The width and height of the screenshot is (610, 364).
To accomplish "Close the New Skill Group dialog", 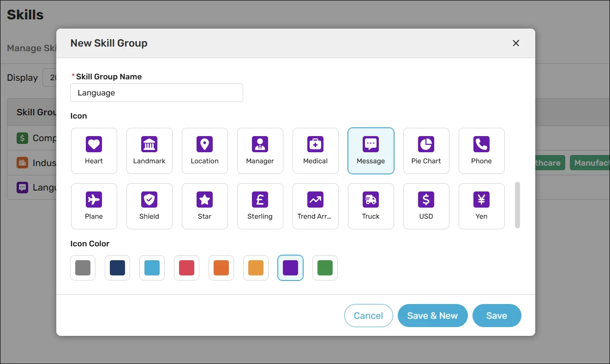I will pos(516,43).
